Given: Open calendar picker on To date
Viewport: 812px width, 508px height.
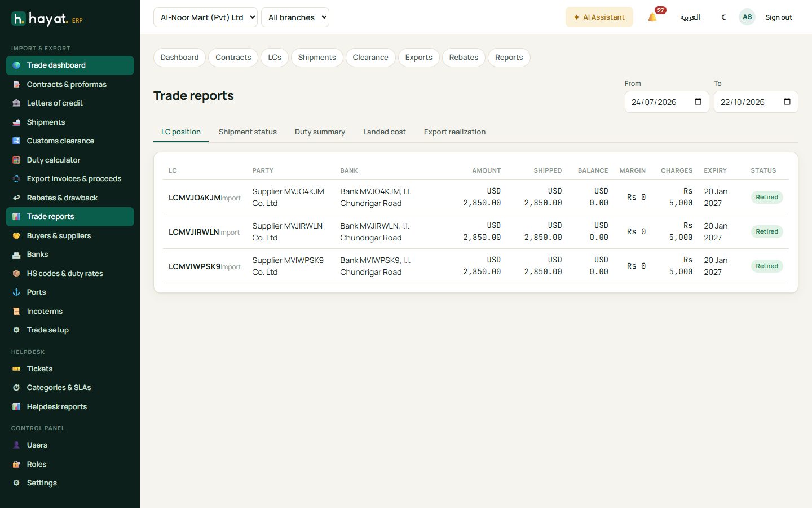Looking at the screenshot, I should [787, 102].
